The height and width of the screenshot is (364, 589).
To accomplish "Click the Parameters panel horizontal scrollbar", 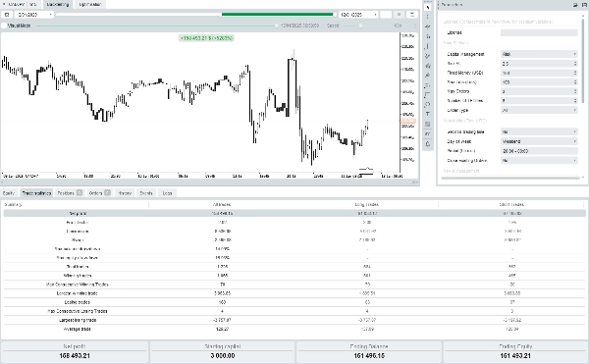I will (511, 179).
